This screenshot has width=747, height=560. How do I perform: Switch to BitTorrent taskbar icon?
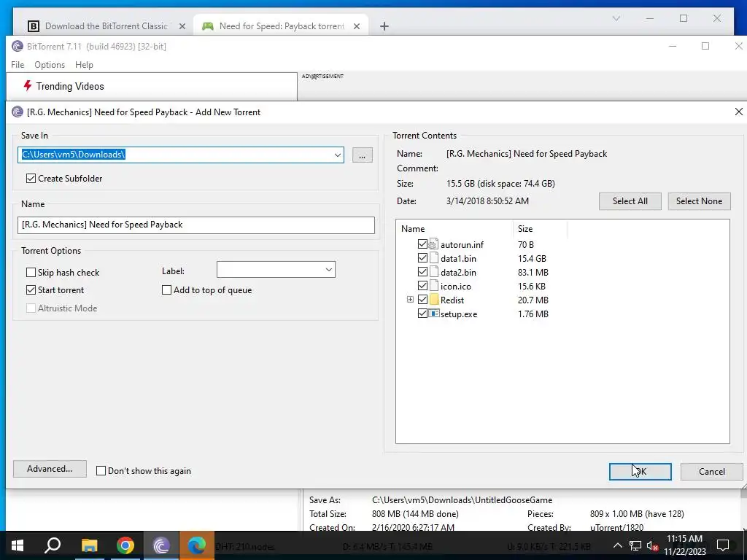161,545
